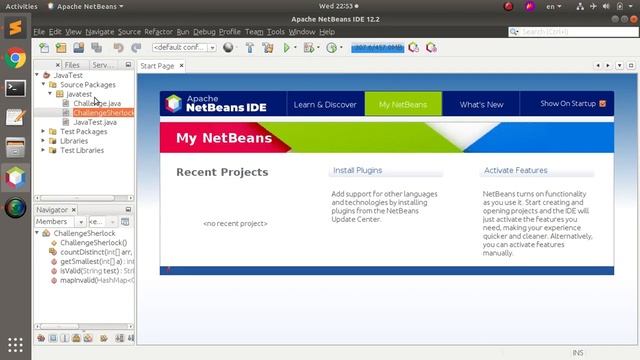Close the Navigator panel tab
Viewport: 640px width, 360px height.
coord(74,210)
